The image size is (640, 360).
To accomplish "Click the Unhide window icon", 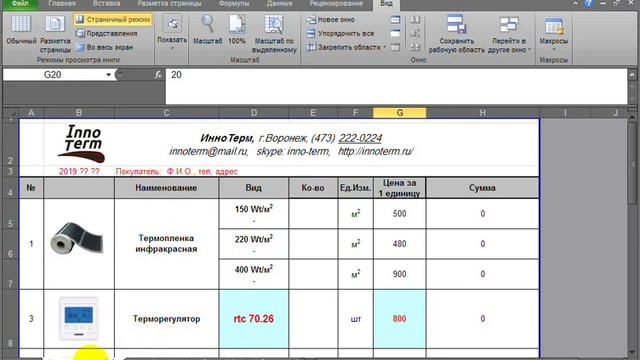I will [395, 47].
